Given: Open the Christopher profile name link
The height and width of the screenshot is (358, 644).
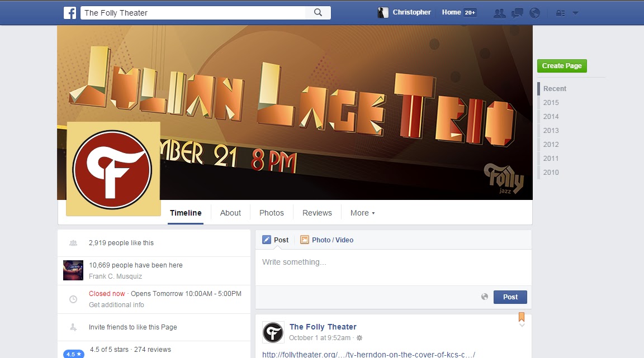Looking at the screenshot, I should click(411, 12).
